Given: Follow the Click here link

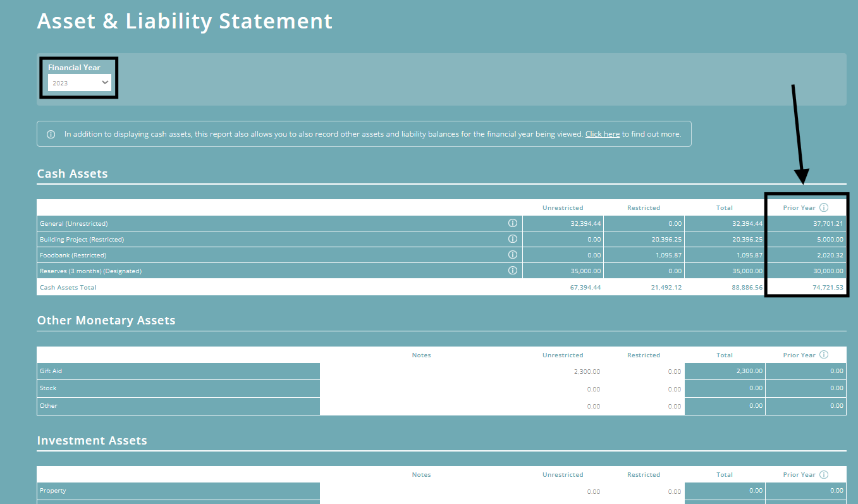Looking at the screenshot, I should [x=602, y=133].
